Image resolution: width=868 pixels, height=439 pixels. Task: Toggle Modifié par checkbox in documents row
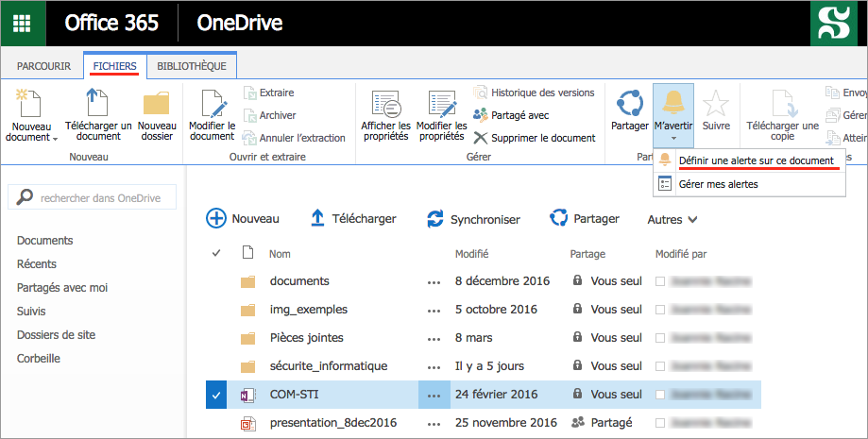pos(660,281)
